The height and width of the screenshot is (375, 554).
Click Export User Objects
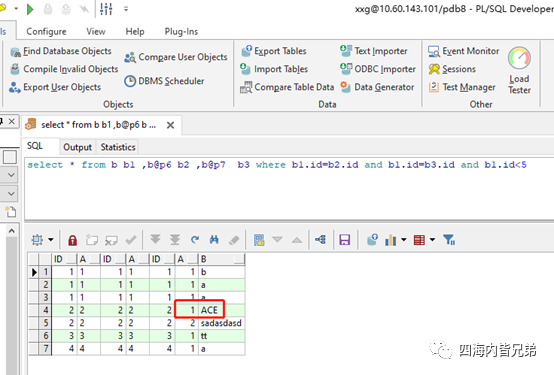(55, 87)
